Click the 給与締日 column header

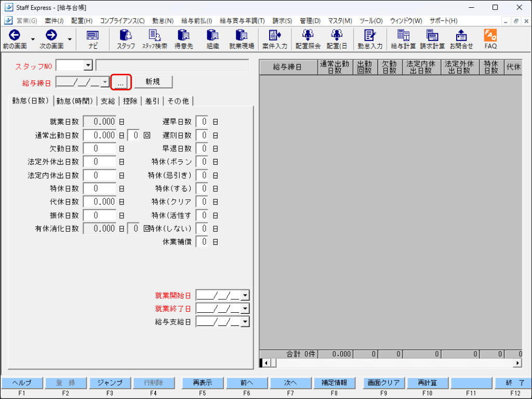pos(288,67)
